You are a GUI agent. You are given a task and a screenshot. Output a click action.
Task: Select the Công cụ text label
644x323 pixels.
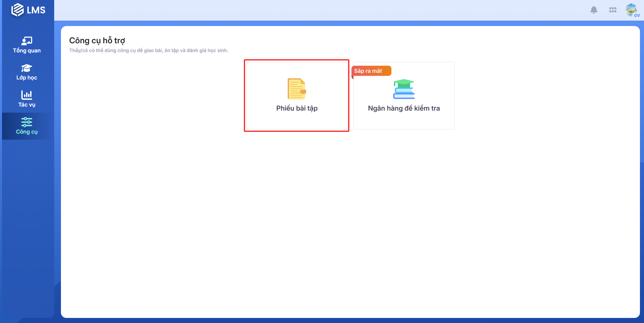click(27, 132)
